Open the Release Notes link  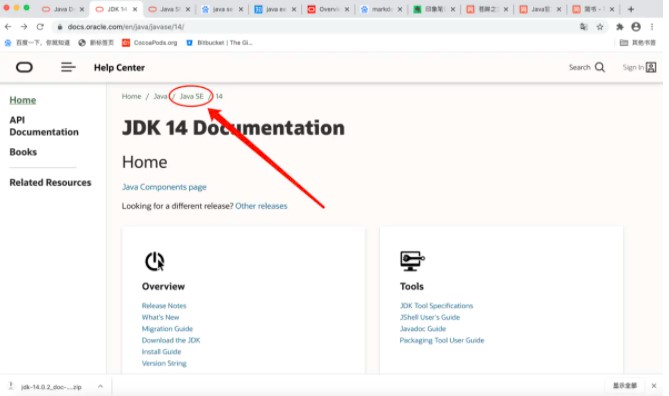(164, 306)
